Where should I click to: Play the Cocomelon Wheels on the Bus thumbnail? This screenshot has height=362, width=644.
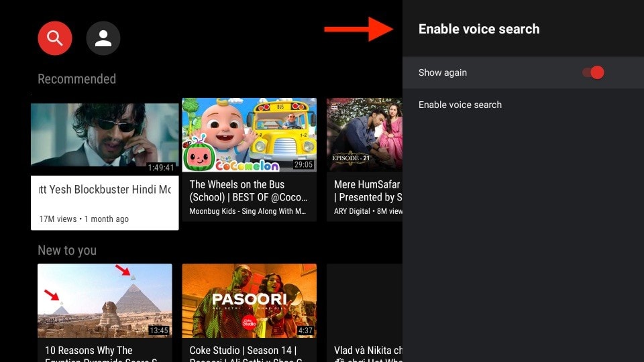[x=249, y=135]
